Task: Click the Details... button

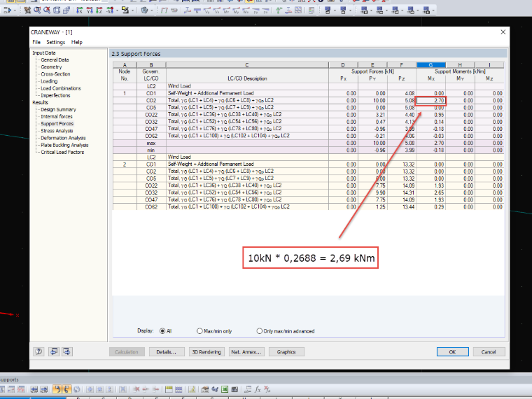Action: point(167,352)
